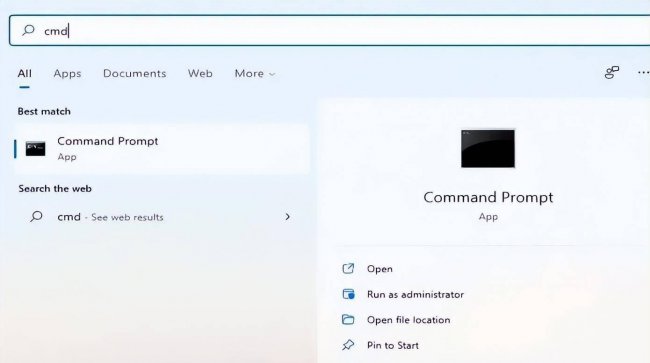Click Open in the preview pane
Screen dimensions: 650x363
tap(380, 269)
